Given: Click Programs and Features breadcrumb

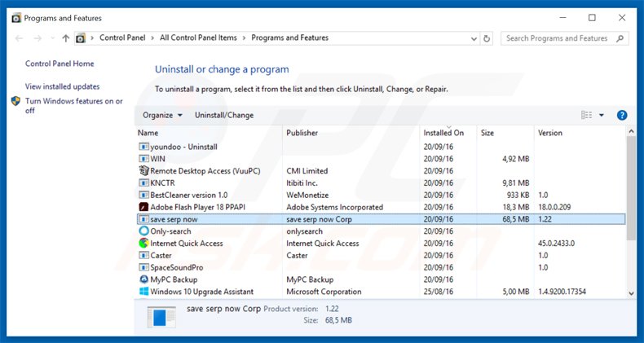Looking at the screenshot, I should (x=290, y=37).
